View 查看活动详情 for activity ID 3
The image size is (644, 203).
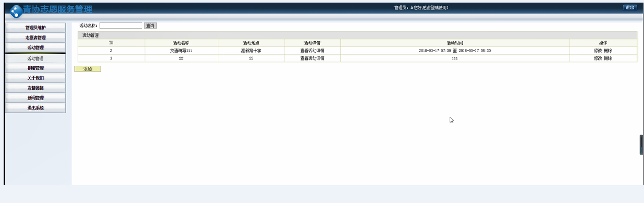tap(312, 58)
